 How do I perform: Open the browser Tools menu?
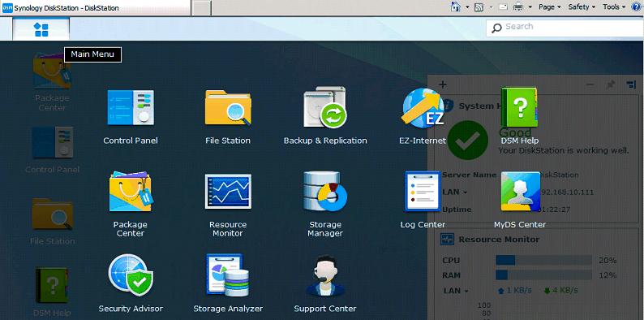pos(614,7)
